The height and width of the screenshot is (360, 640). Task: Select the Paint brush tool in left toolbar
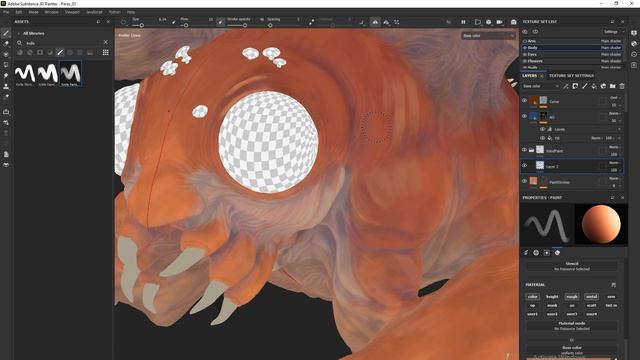(x=6, y=33)
